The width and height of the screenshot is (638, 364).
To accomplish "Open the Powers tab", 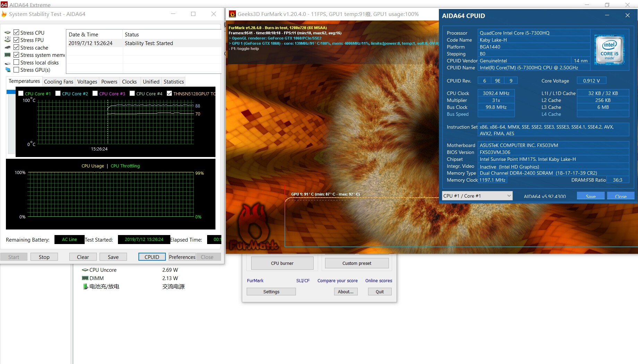I will tap(109, 82).
